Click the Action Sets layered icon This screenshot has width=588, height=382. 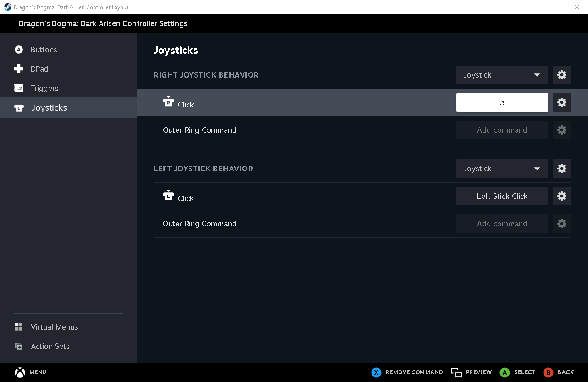tap(19, 346)
